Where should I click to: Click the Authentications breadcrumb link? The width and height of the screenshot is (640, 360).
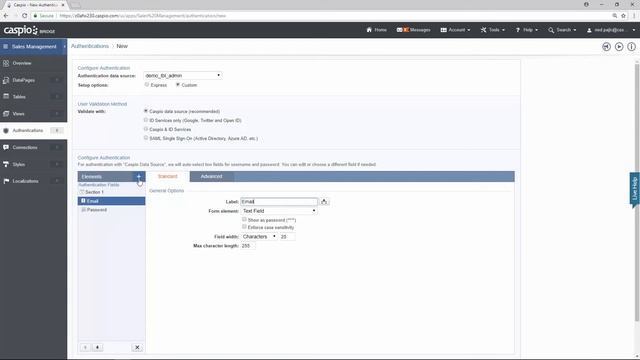[x=90, y=46]
